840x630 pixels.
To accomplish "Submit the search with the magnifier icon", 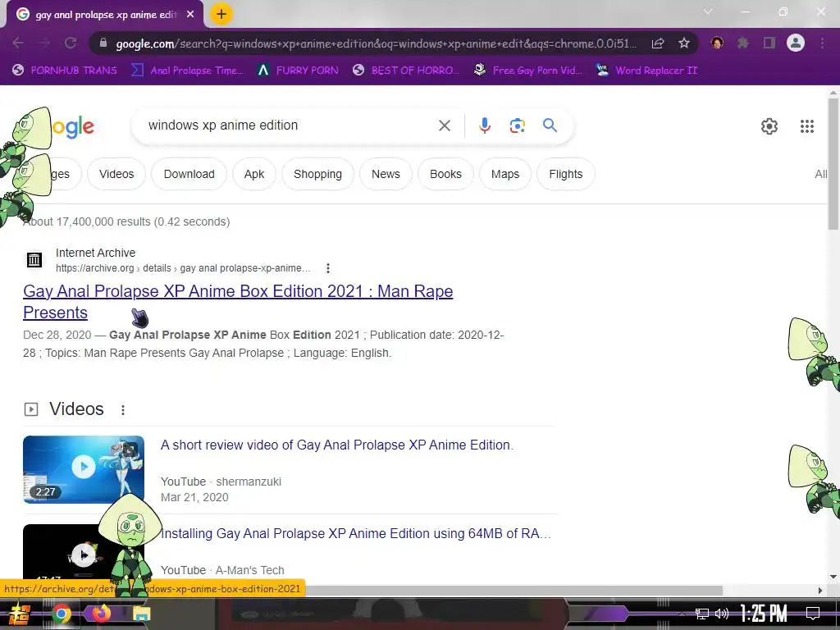I will pos(550,126).
